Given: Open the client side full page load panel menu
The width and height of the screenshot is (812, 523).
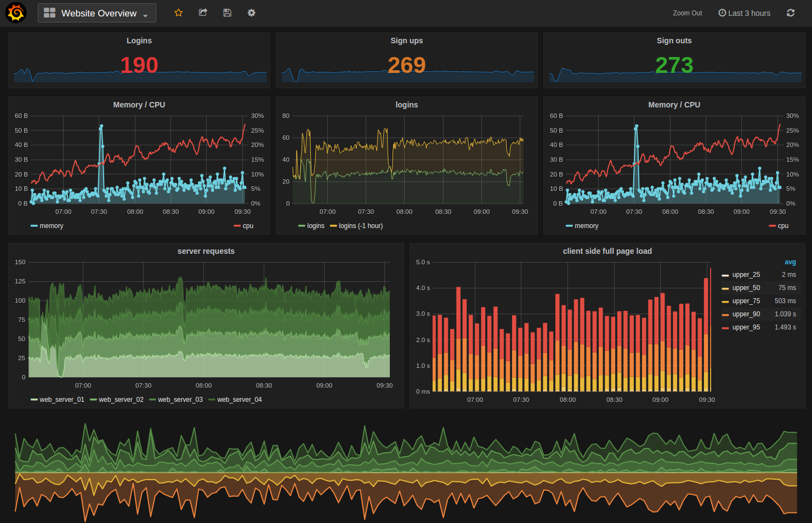Looking at the screenshot, I should point(607,251).
